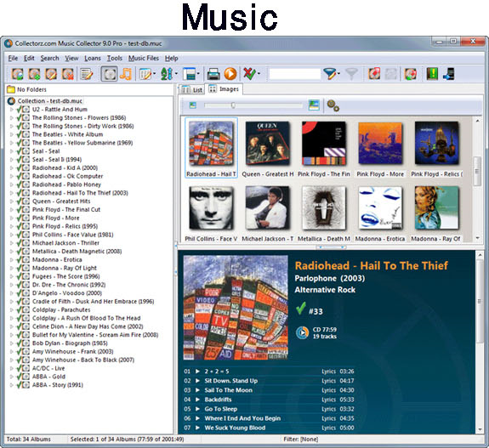Open the Collection Status dropdown arrow
The width and height of the screenshot is (489, 448).
259,74
